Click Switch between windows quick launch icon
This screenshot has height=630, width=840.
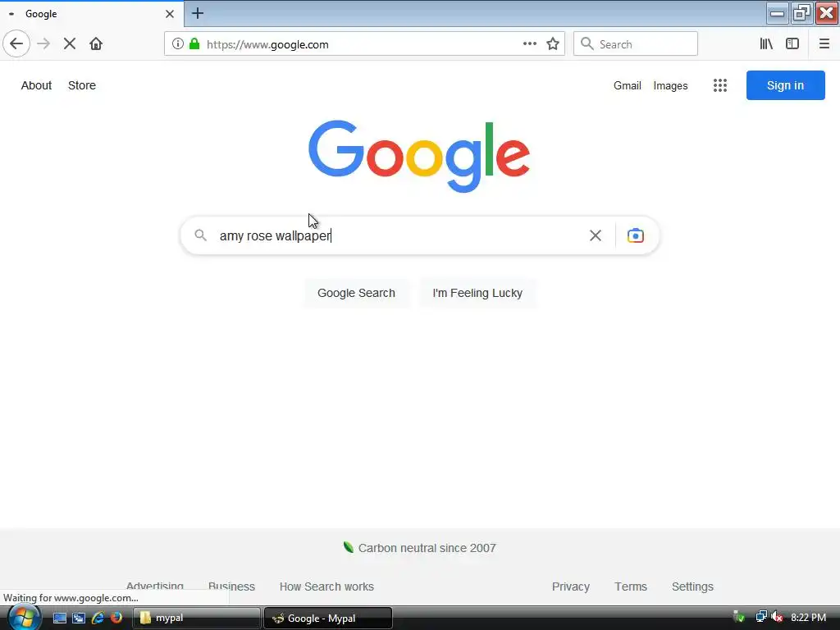(x=79, y=618)
